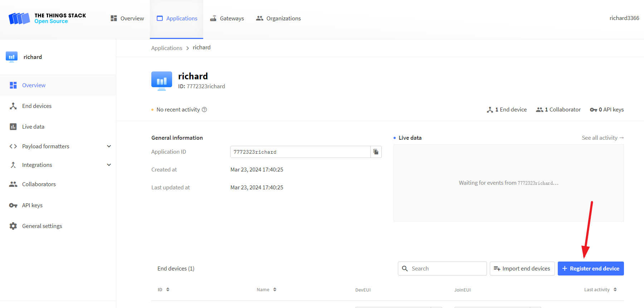Open End devices in sidebar

pyautogui.click(x=37, y=106)
